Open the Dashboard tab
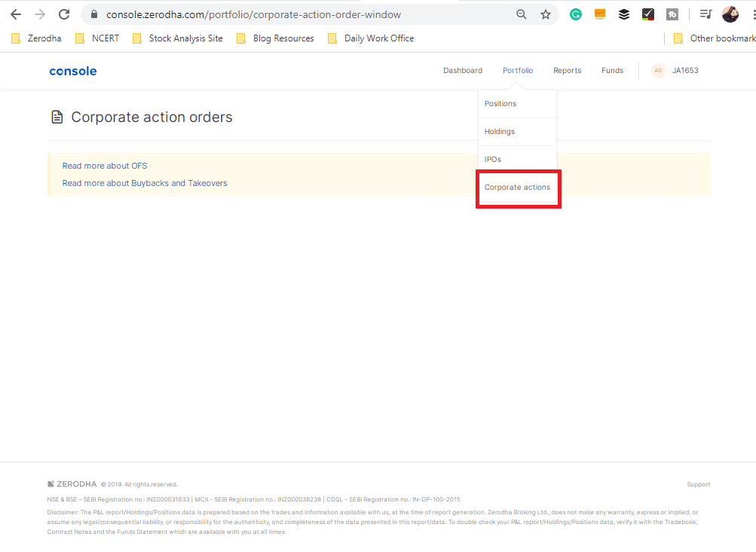Screen dimensions: 756x552 [x=463, y=70]
